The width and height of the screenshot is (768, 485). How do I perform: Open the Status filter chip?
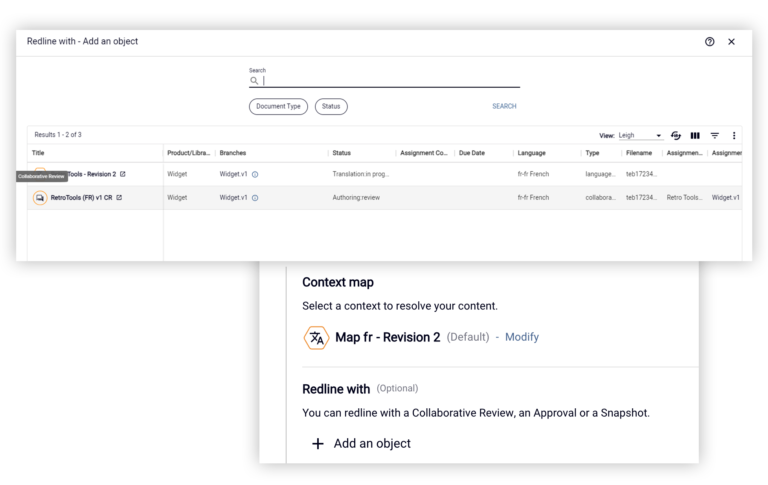point(331,106)
